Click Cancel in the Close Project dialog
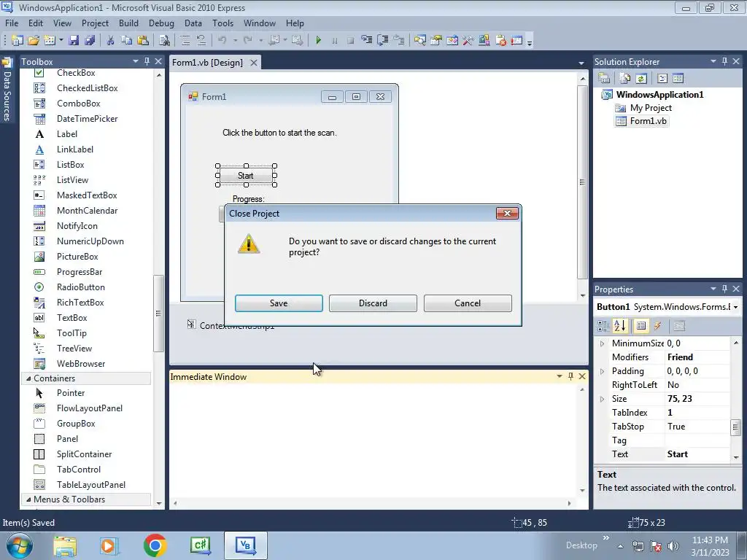This screenshot has height=560, width=747. (x=468, y=303)
